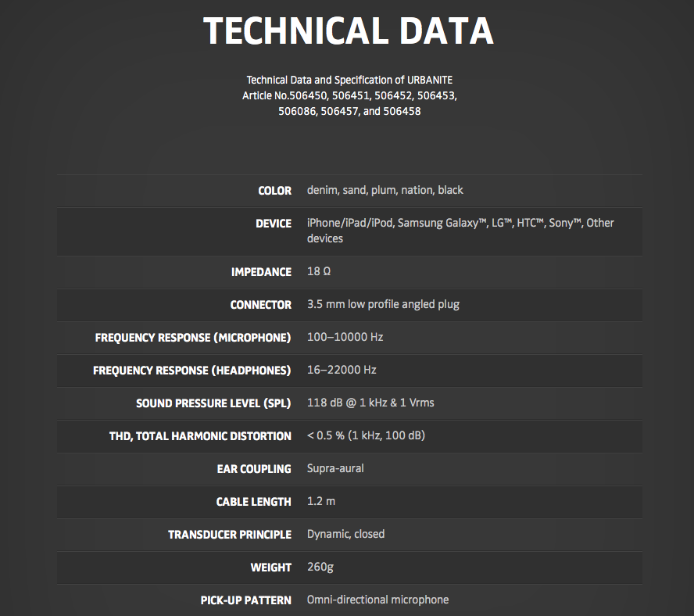This screenshot has height=616, width=694.
Task: Click the '< 0.5 % (1 kHz, 100 dB)' value
Action: click(366, 435)
